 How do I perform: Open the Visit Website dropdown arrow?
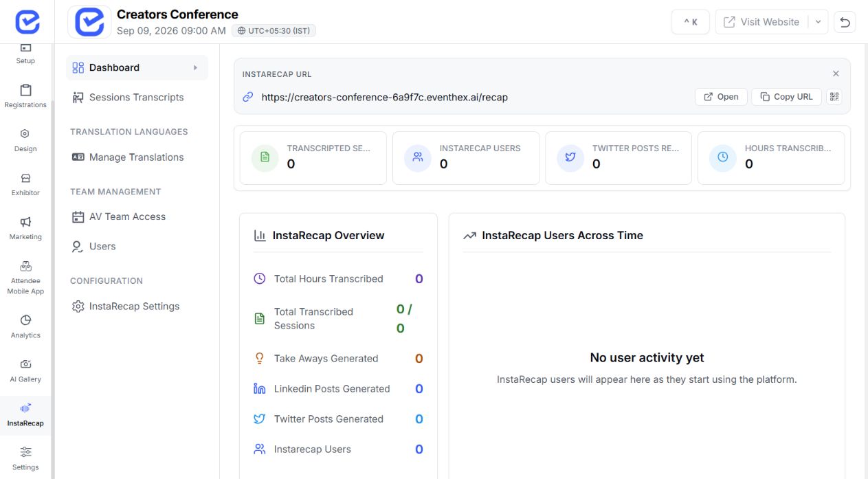[818, 22]
